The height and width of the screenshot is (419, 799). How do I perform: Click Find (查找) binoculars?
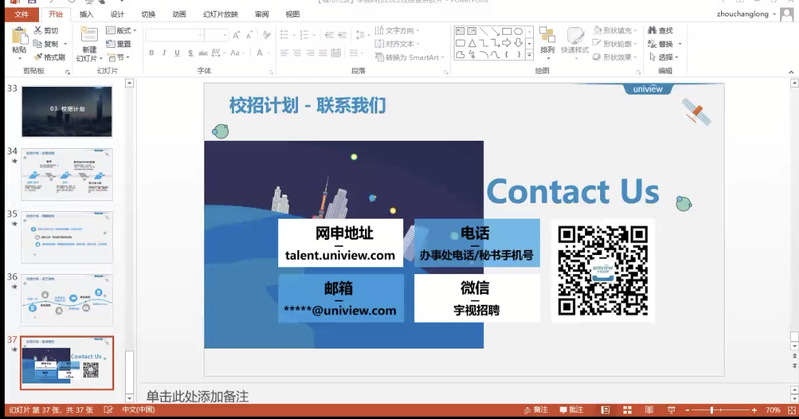[x=660, y=31]
